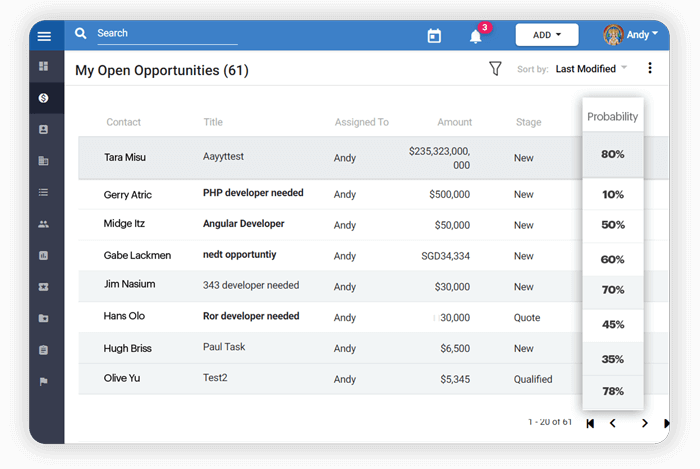Open the hamburger menu
Screen dimensions: 700x469
(44, 36)
